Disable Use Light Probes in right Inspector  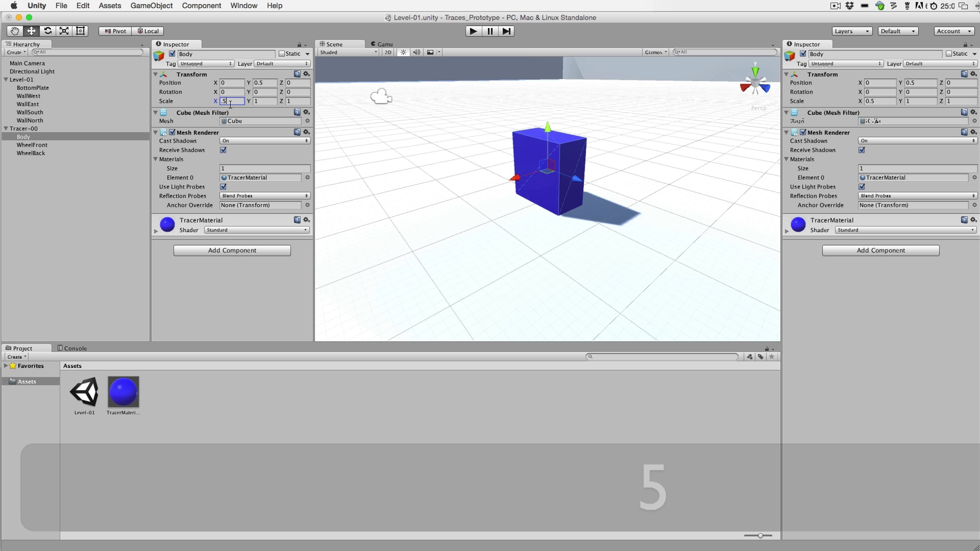(862, 187)
